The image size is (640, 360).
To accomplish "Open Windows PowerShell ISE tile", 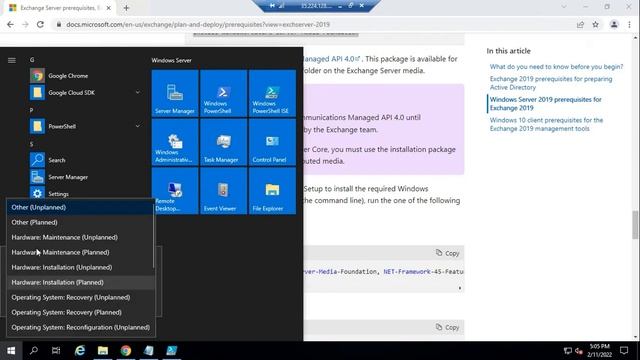I will click(x=272, y=93).
